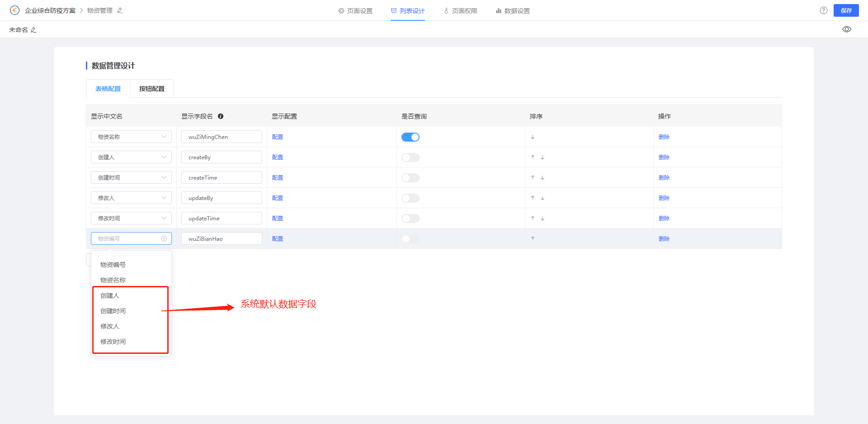Viewport: 868px width, 424px height.
Task: Open help via the question mark icon
Action: 823,10
